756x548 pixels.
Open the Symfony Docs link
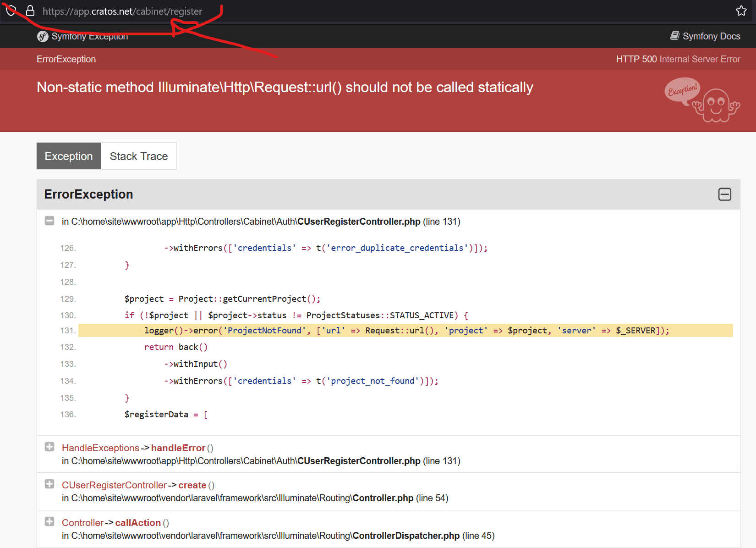click(x=711, y=36)
